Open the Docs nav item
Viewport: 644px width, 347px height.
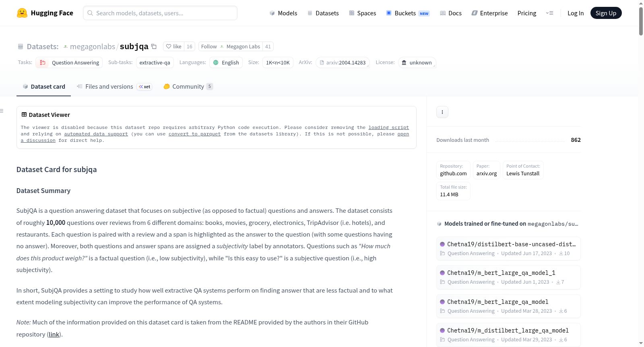tap(451, 13)
